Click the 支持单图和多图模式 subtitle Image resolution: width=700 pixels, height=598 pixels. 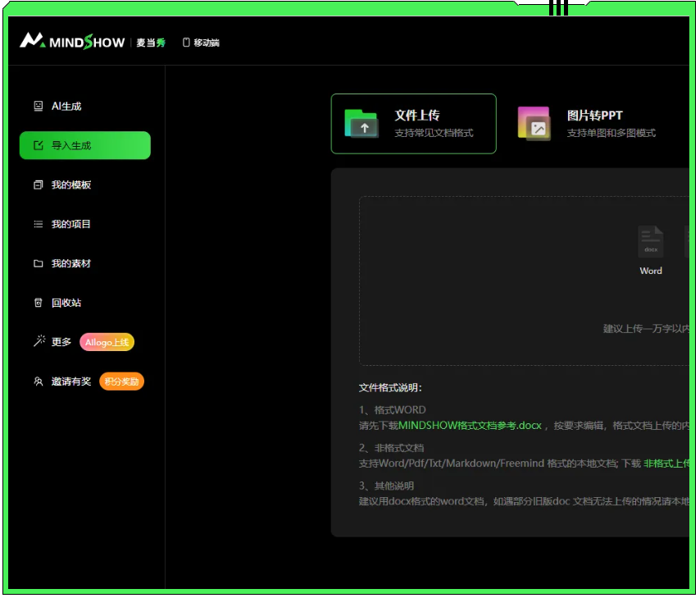click(x=611, y=133)
